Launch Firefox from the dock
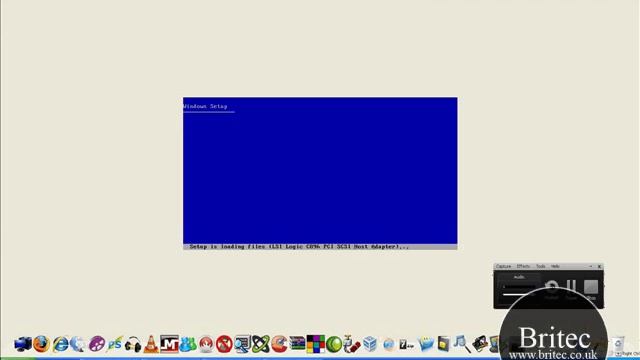The image size is (640, 360). point(41,344)
